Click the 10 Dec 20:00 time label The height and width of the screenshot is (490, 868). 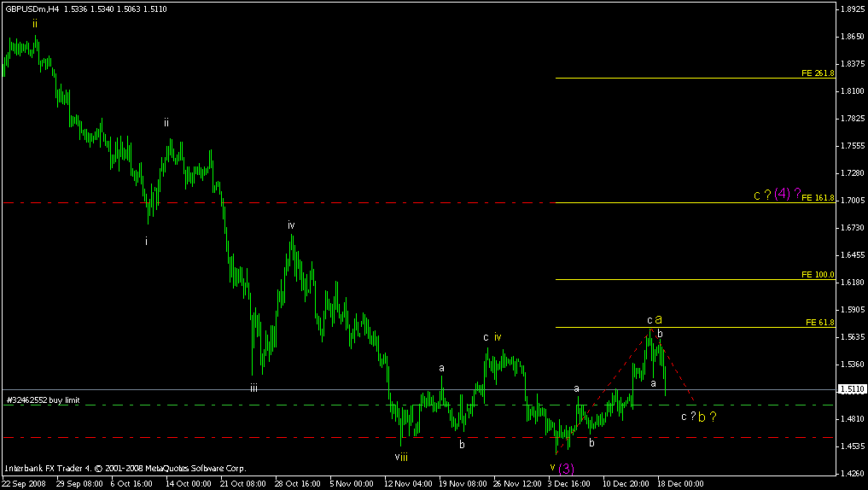[x=626, y=483]
